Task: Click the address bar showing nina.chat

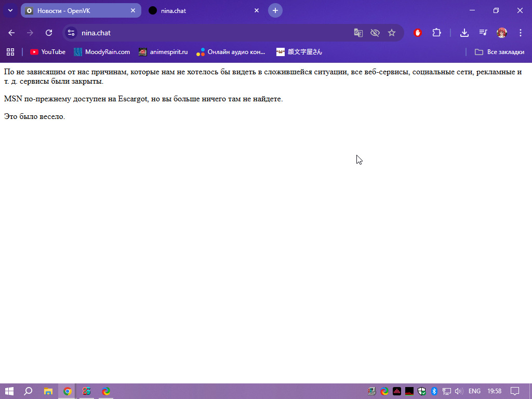Action: pyautogui.click(x=208, y=33)
